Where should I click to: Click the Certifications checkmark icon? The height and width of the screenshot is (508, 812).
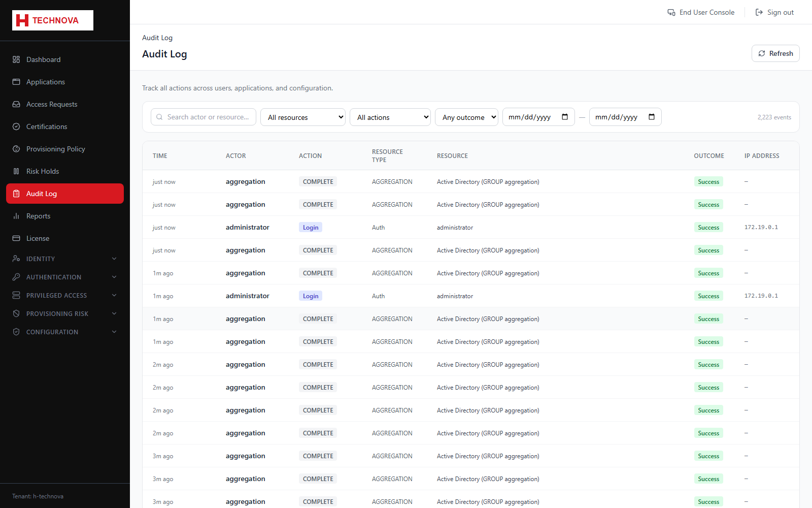tap(16, 126)
